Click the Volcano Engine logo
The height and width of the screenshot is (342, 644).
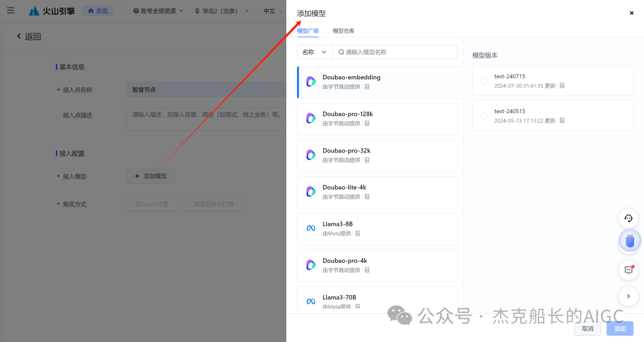pos(52,11)
